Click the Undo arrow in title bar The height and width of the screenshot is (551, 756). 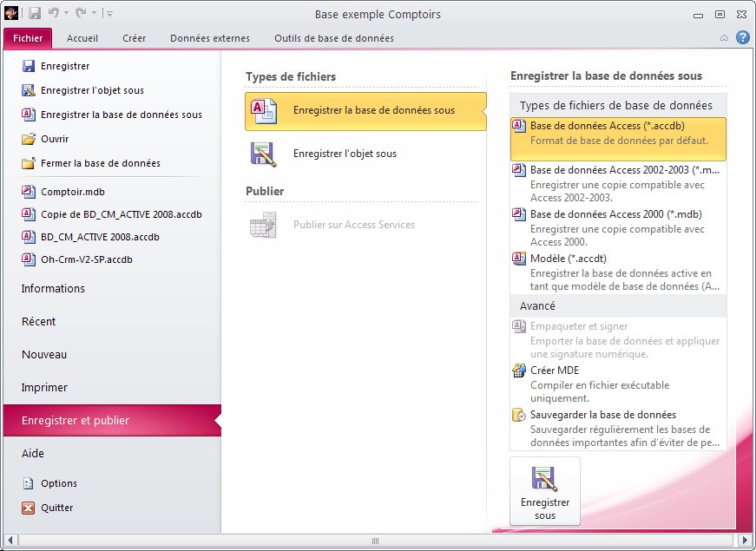coord(54,14)
